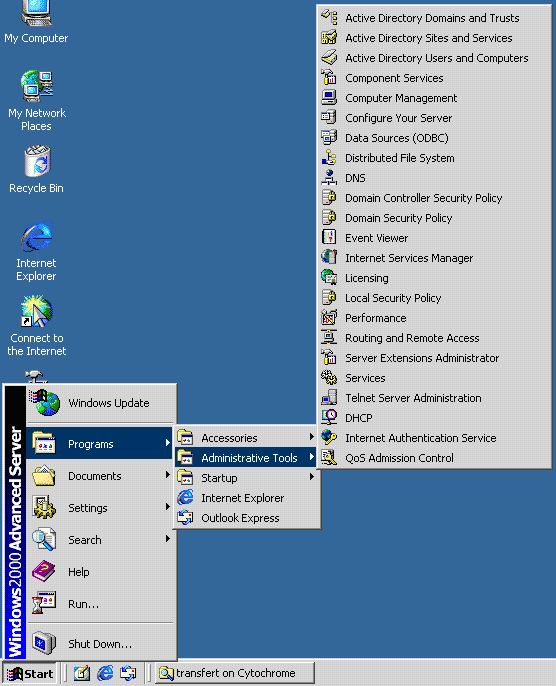Click transfert on Cytochrome taskbar button
Viewport: 556px width, 686px height.
tap(235, 673)
